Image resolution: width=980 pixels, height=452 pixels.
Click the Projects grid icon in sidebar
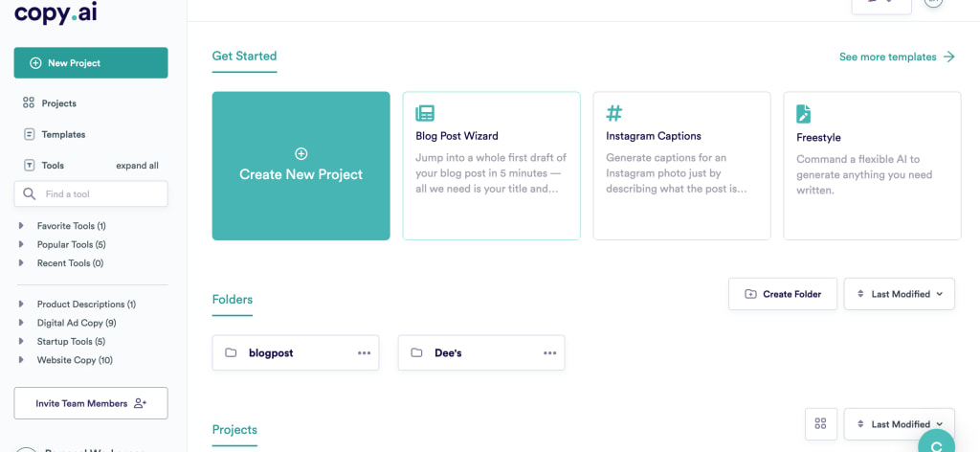tap(28, 103)
